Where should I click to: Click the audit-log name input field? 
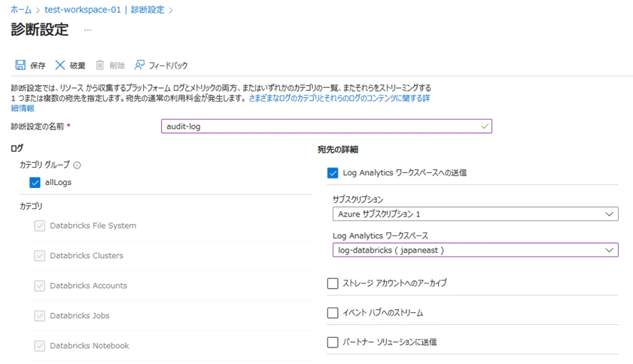coord(326,126)
